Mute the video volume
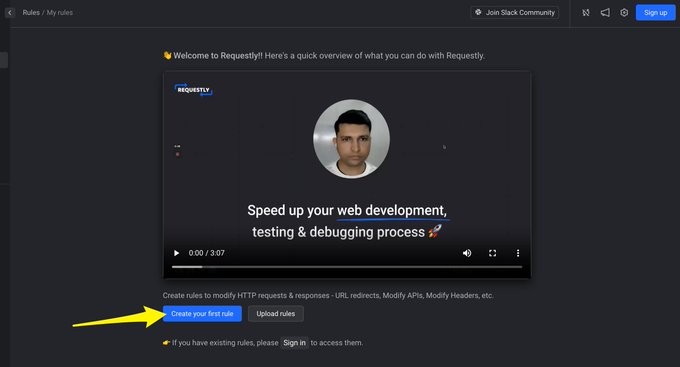Screen dimensions: 680x367 pos(467,253)
